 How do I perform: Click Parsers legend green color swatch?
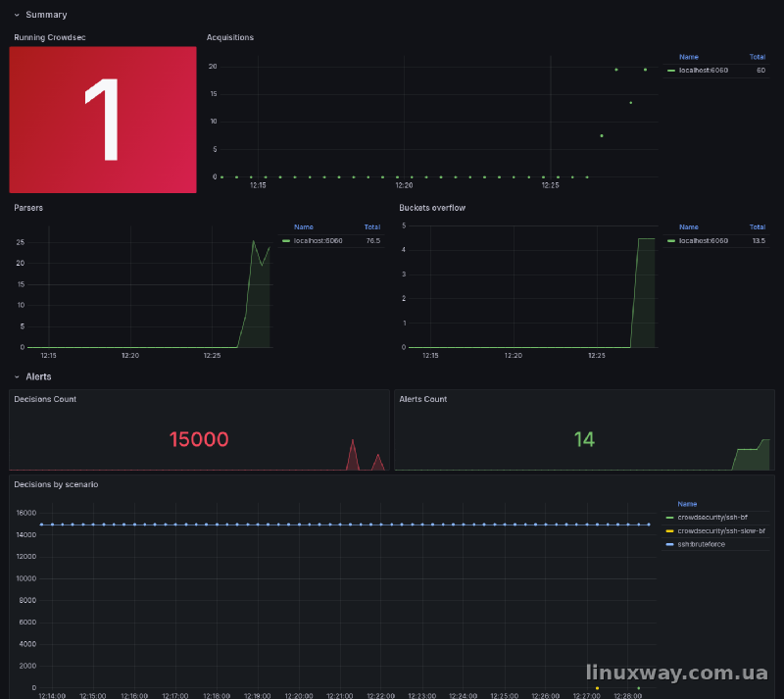(286, 240)
